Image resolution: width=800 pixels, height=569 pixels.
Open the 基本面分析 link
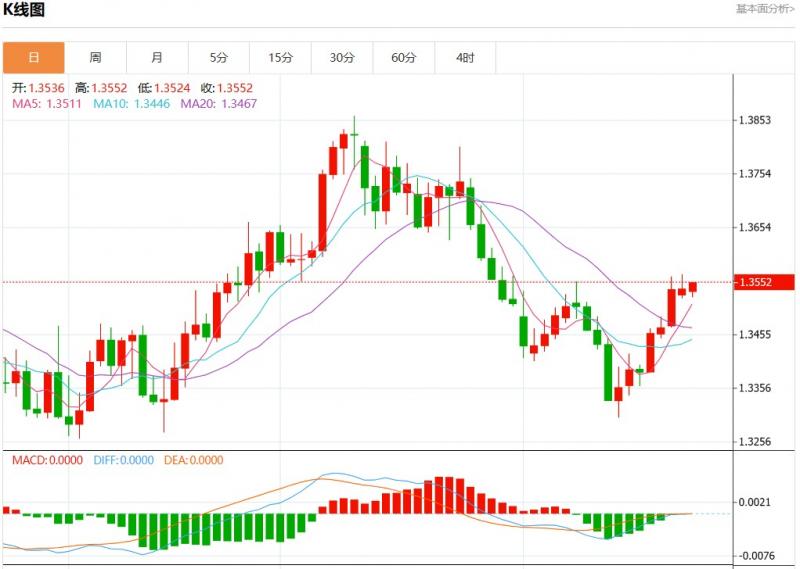point(765,9)
